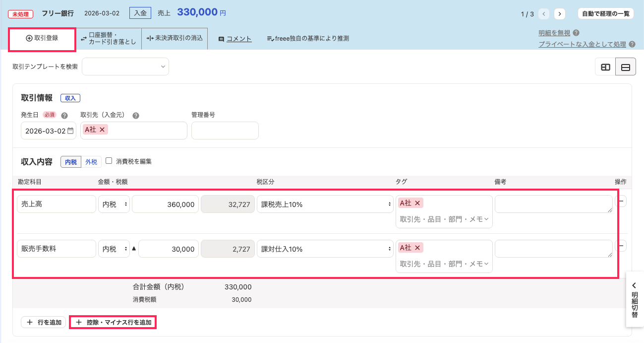Click 明細を無視 link
This screenshot has width=644, height=343.
pos(554,33)
